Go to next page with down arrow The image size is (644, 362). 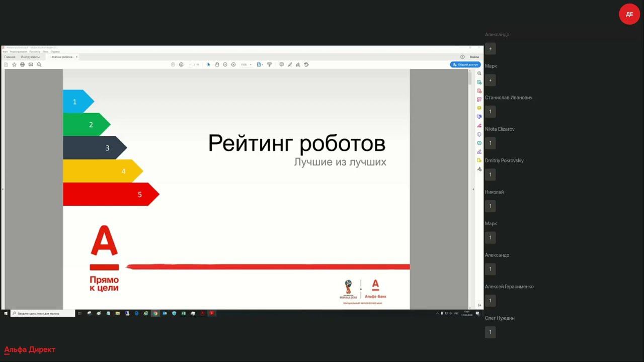tap(181, 64)
